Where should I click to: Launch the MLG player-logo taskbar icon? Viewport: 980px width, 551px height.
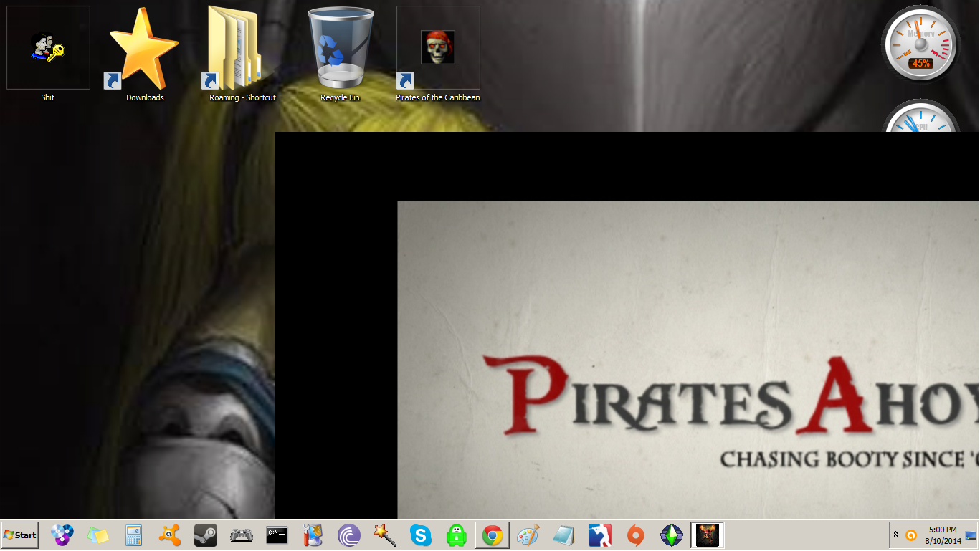point(600,535)
